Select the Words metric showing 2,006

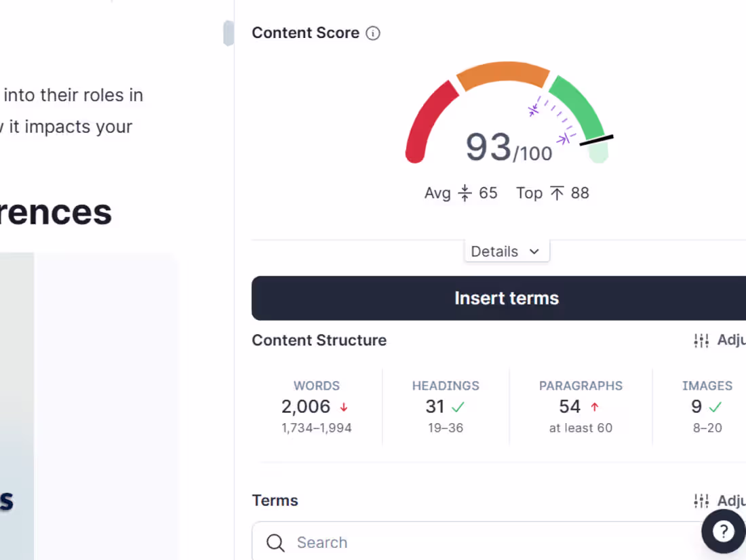point(307,407)
